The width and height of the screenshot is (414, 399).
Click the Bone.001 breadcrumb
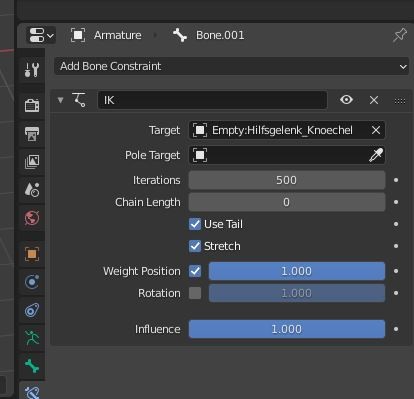coord(209,35)
